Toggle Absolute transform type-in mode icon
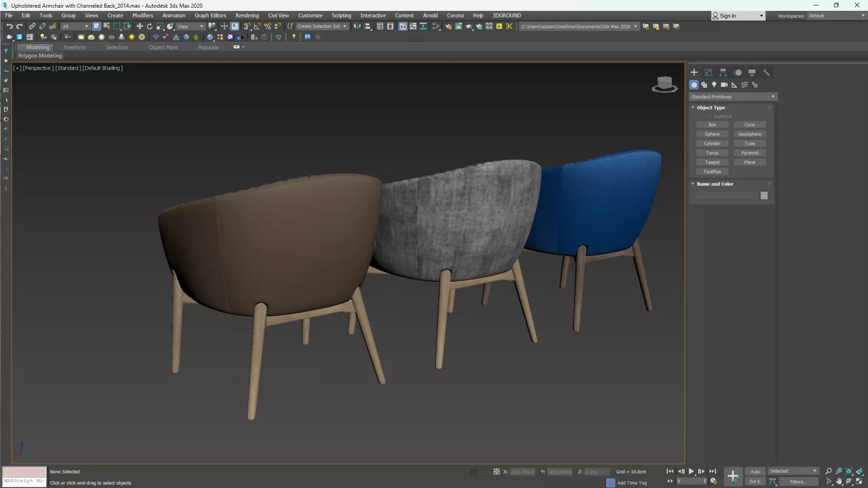The width and height of the screenshot is (868, 488). click(x=496, y=472)
